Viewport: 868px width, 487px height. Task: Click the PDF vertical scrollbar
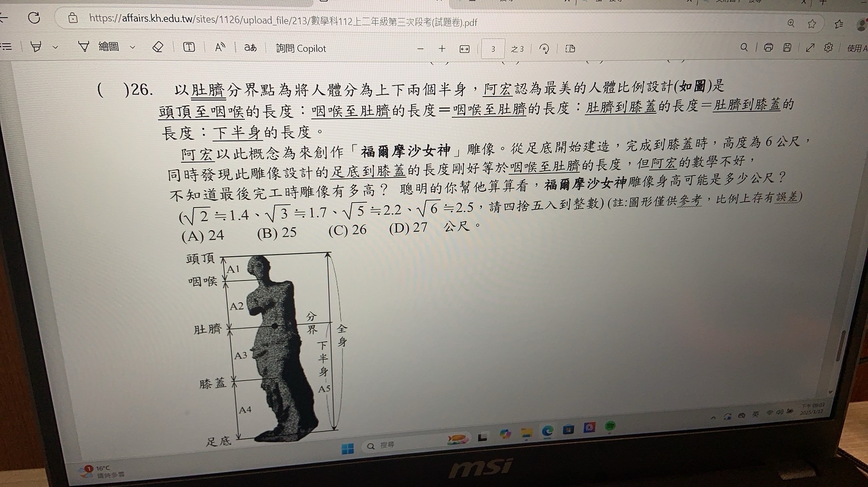[x=840, y=347]
